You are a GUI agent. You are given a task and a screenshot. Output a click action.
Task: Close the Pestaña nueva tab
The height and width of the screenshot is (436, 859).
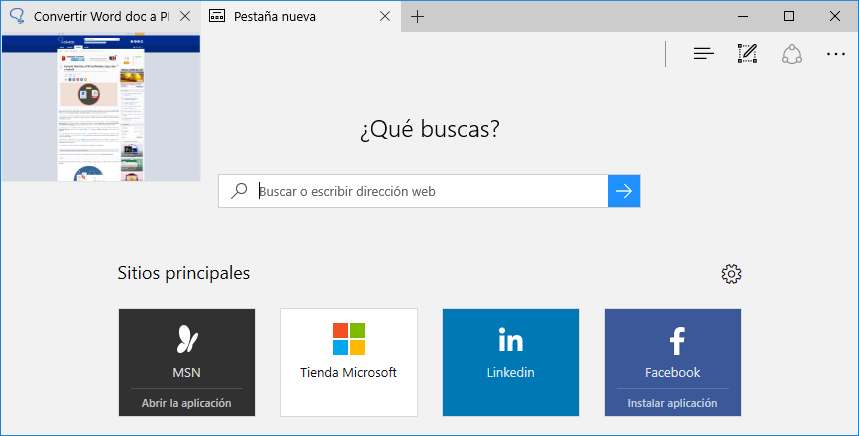pos(385,17)
